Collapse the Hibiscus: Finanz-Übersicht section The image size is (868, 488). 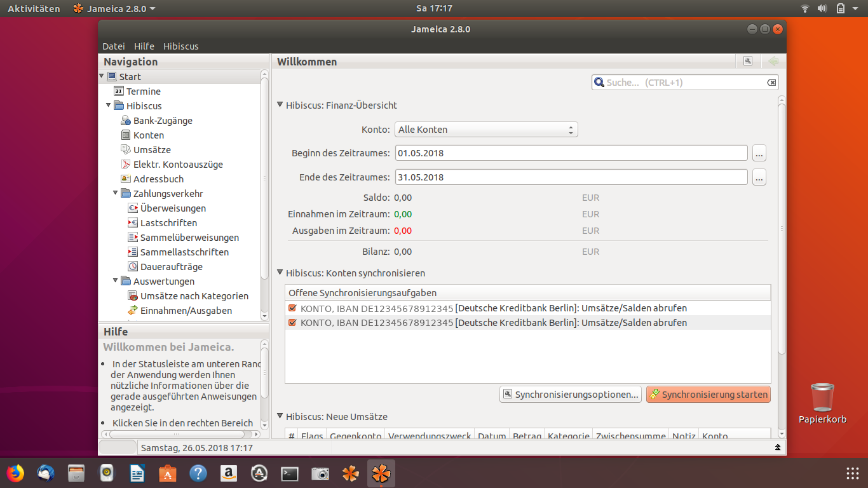coord(280,105)
